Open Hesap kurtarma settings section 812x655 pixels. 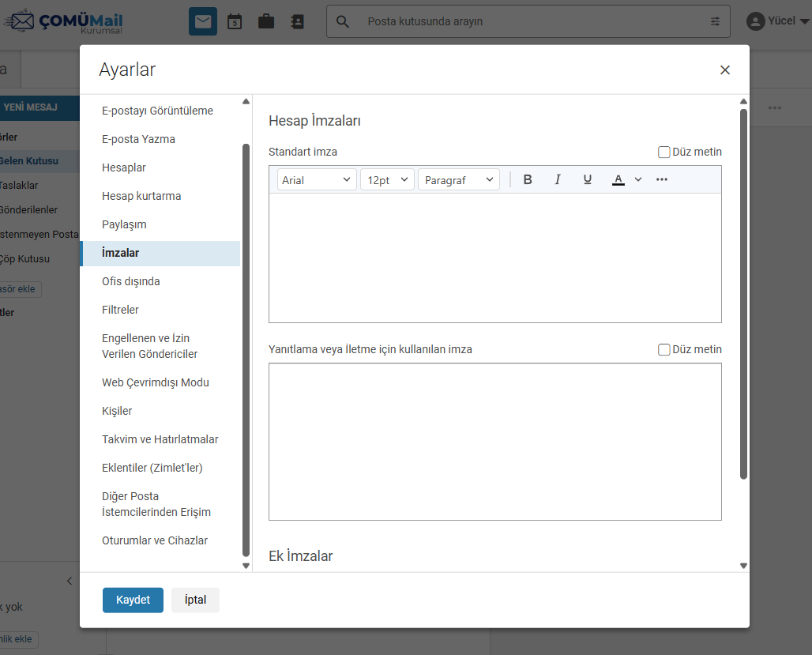tap(141, 196)
